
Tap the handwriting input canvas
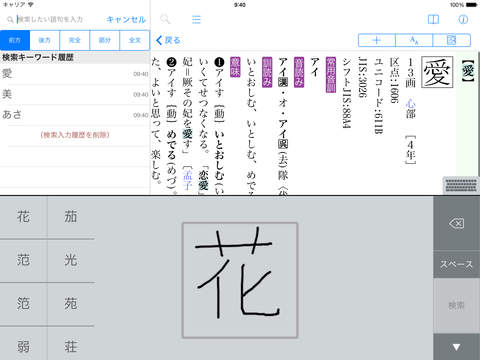pyautogui.click(x=240, y=280)
